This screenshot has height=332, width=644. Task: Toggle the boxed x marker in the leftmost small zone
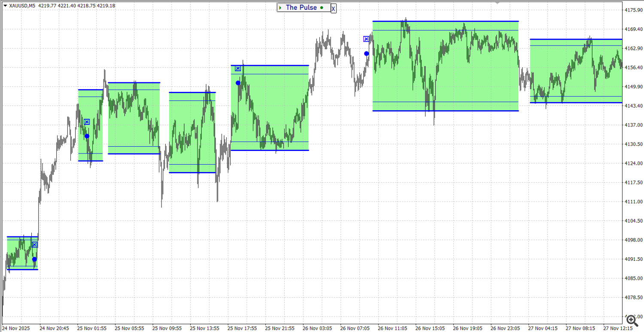click(34, 244)
